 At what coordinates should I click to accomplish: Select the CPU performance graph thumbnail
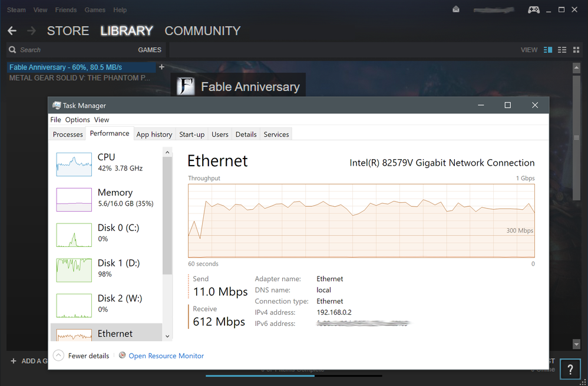click(74, 164)
